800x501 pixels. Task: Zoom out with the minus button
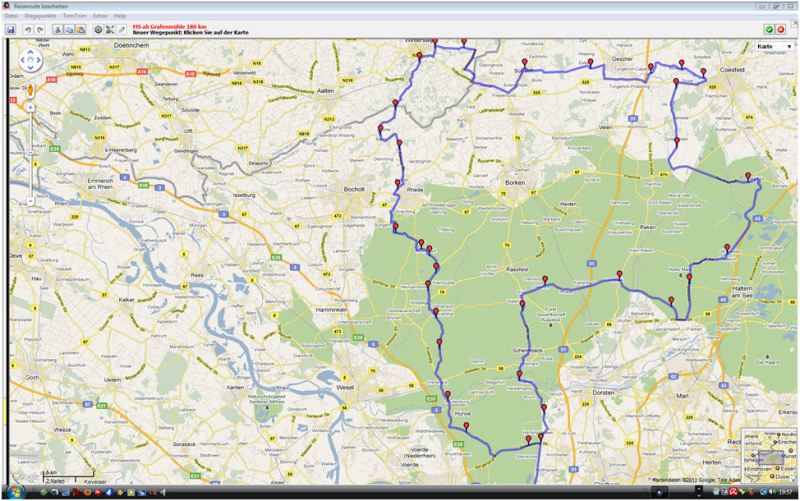click(x=31, y=201)
